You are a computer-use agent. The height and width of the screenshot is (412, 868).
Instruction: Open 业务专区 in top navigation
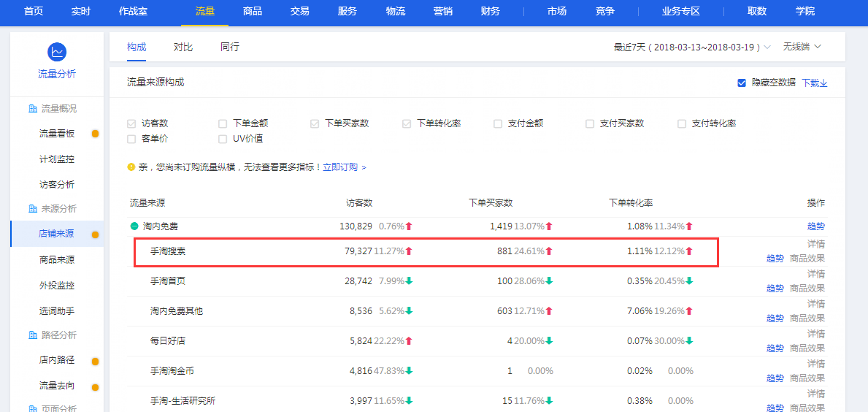point(681,11)
